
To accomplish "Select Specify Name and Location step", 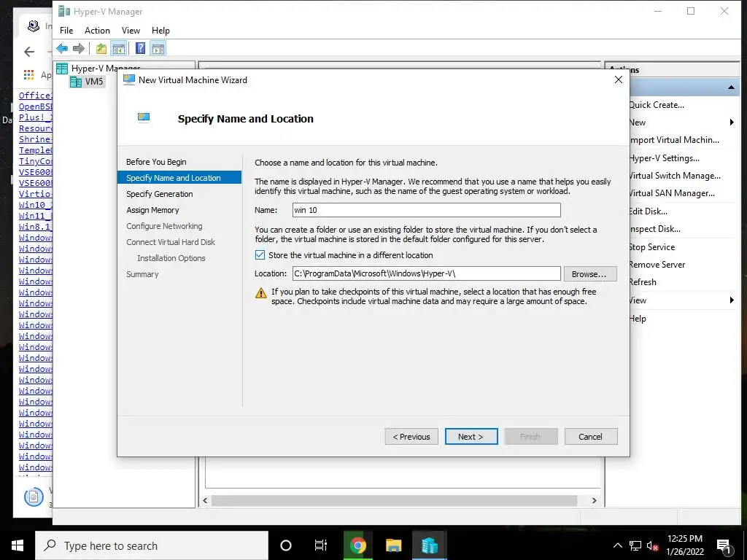I will coord(179,178).
